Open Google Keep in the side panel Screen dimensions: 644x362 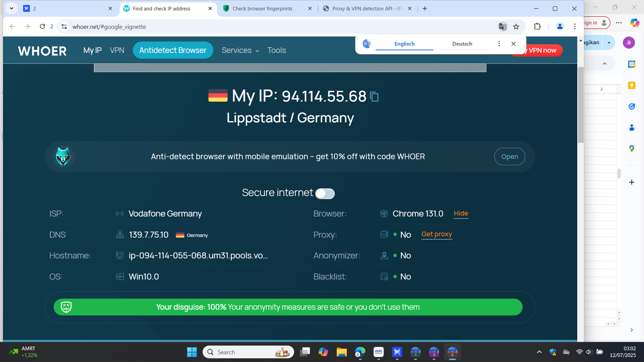click(632, 85)
